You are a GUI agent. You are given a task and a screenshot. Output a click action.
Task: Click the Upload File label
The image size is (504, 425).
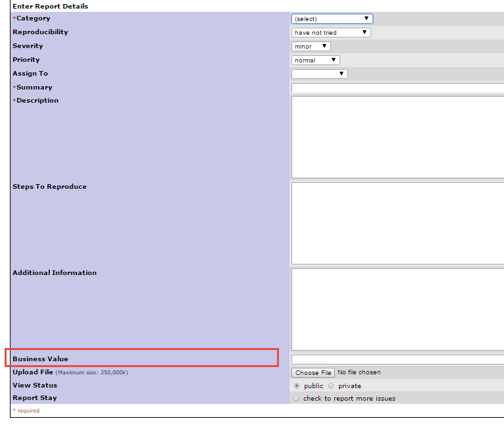tap(33, 372)
